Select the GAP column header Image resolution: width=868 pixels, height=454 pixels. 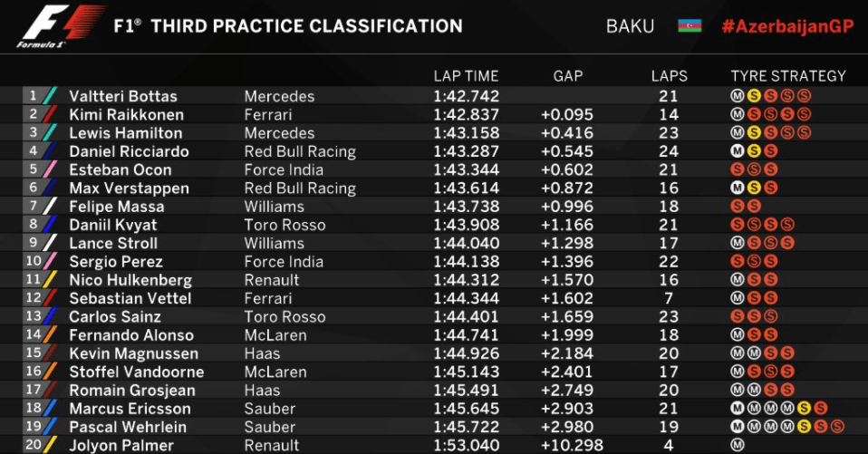[568, 76]
